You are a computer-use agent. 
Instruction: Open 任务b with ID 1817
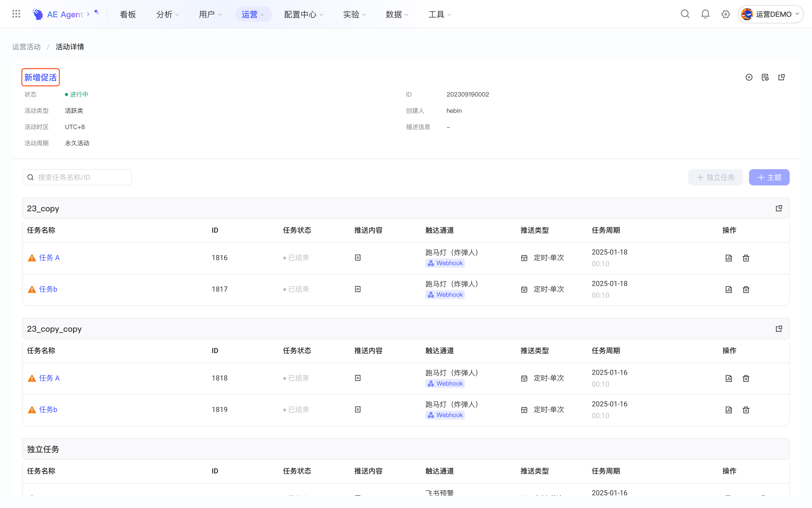[48, 289]
